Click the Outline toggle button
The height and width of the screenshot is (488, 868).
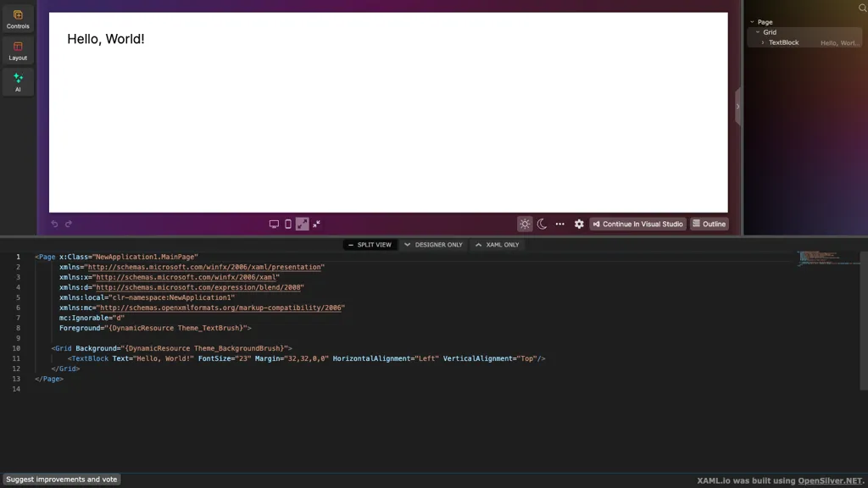[x=709, y=224]
